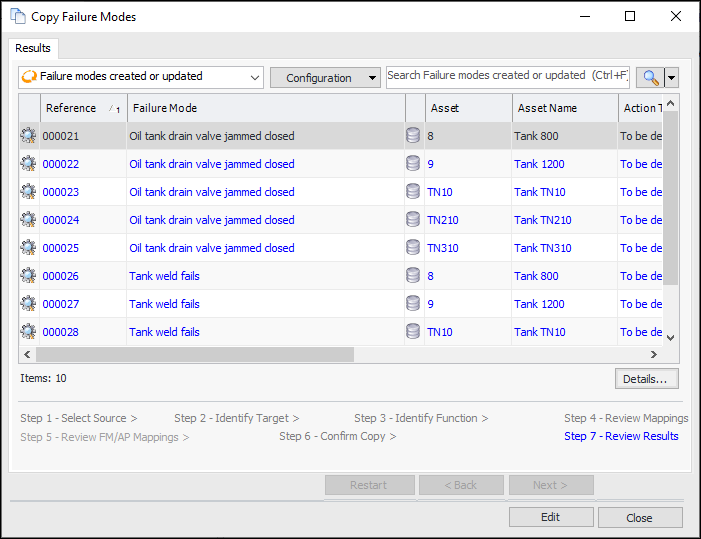Image resolution: width=701 pixels, height=539 pixels.
Task: Sort by the Failure Mode column header
Action: click(x=265, y=108)
